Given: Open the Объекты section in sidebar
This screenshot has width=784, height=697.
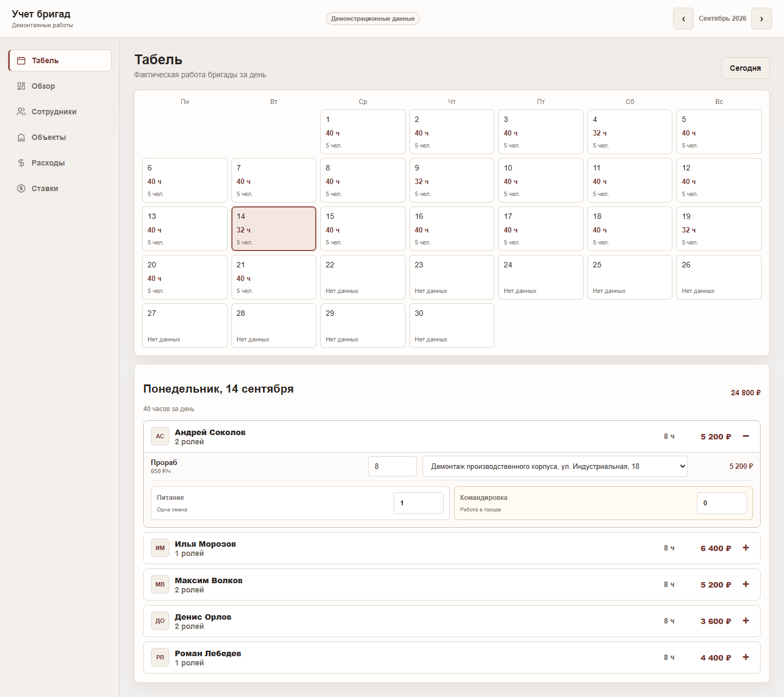Looking at the screenshot, I should pos(60,137).
